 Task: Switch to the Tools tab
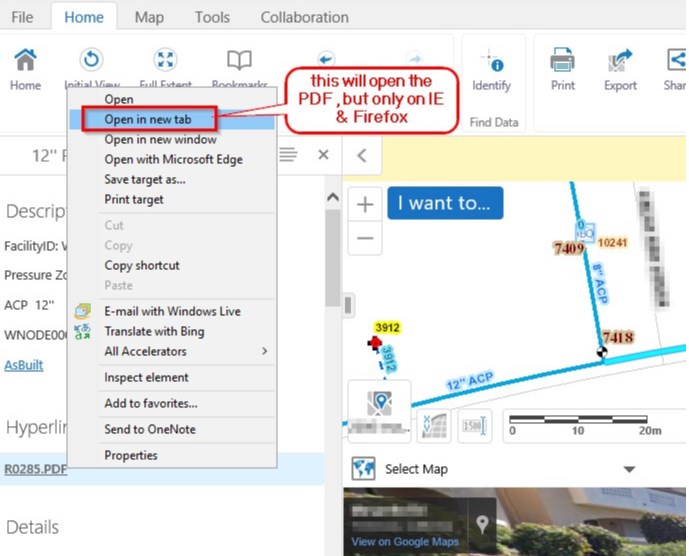click(x=212, y=17)
